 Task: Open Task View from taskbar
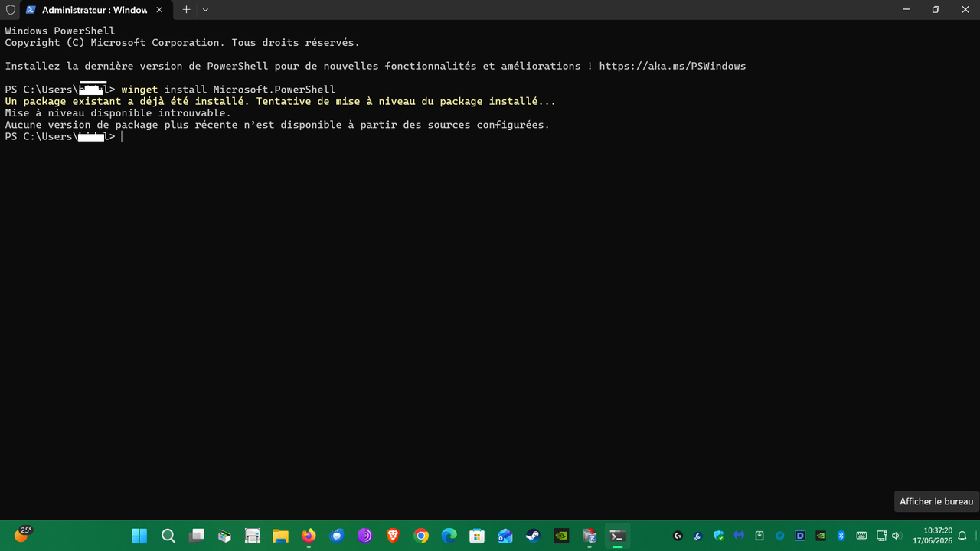click(197, 536)
